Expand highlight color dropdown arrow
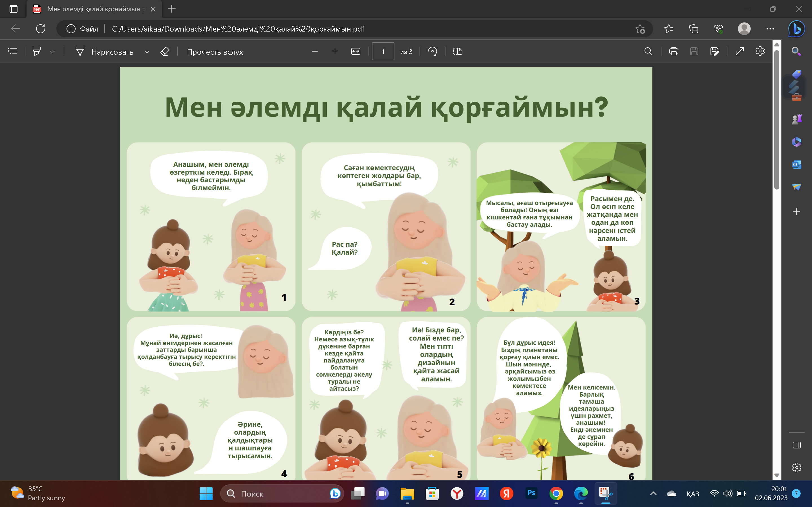This screenshot has width=812, height=507. pyautogui.click(x=52, y=52)
